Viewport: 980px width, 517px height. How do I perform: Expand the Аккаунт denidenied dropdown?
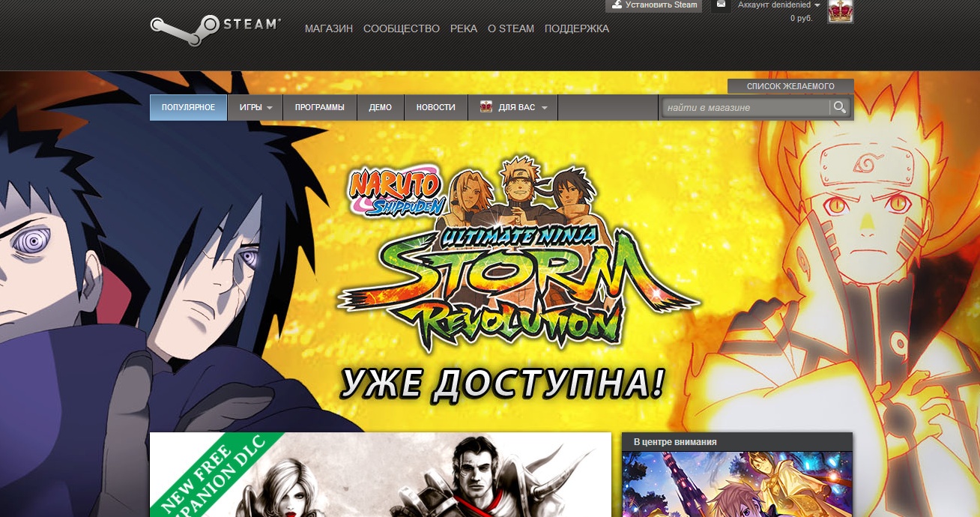pos(779,4)
